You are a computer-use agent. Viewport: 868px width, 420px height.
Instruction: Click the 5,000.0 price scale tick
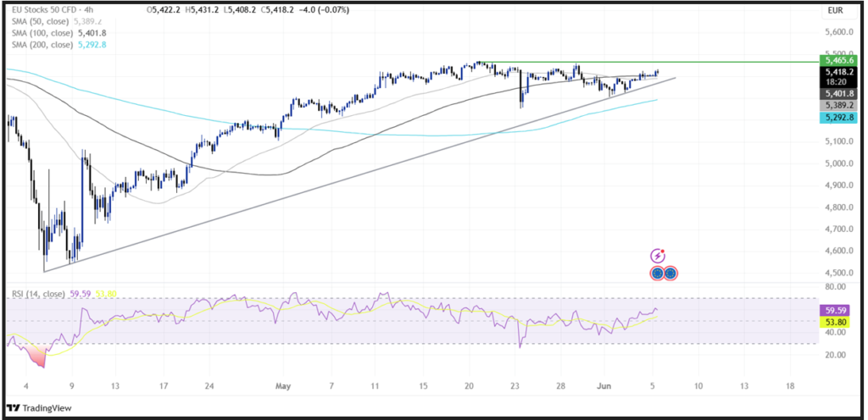(x=840, y=163)
